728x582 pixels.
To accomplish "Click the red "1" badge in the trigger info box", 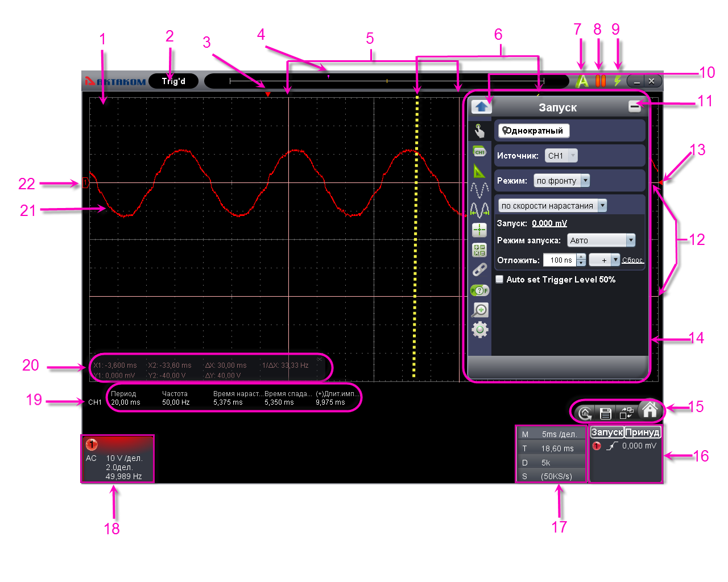I will [596, 446].
